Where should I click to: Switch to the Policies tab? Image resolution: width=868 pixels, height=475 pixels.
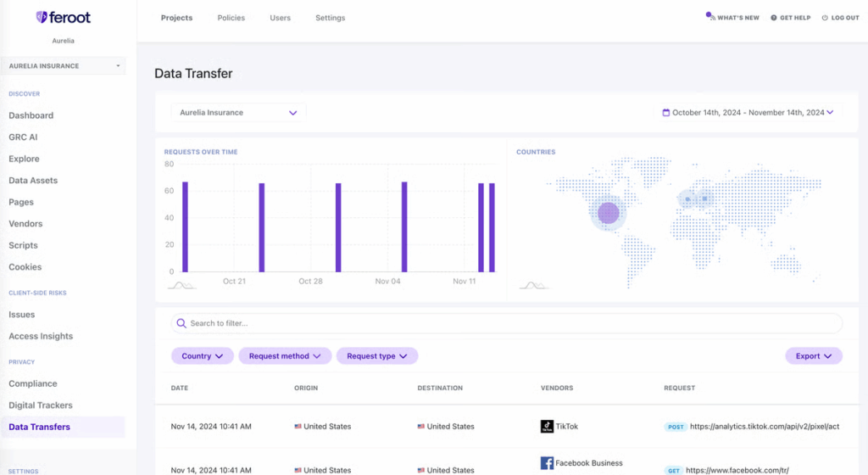pyautogui.click(x=231, y=18)
